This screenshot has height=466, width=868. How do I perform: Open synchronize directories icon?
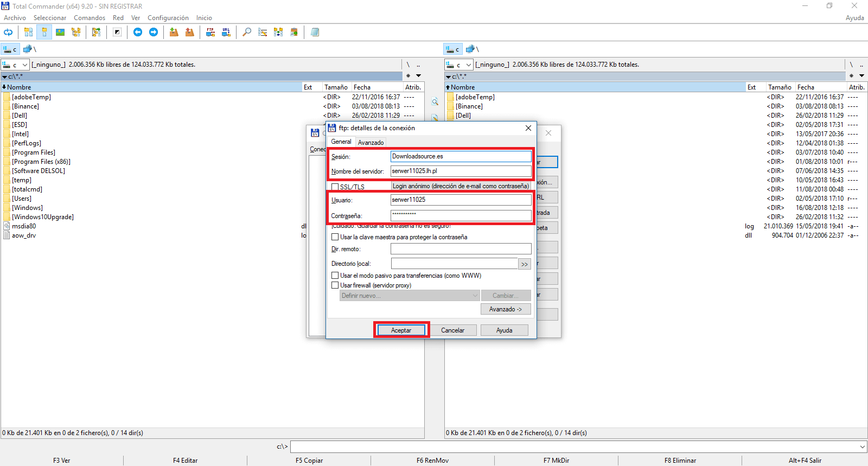tap(278, 32)
